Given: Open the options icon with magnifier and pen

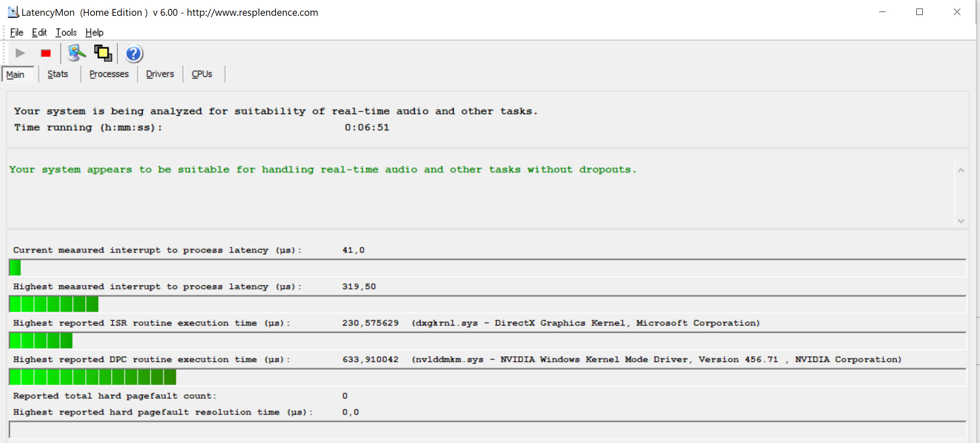Looking at the screenshot, I should click(76, 53).
